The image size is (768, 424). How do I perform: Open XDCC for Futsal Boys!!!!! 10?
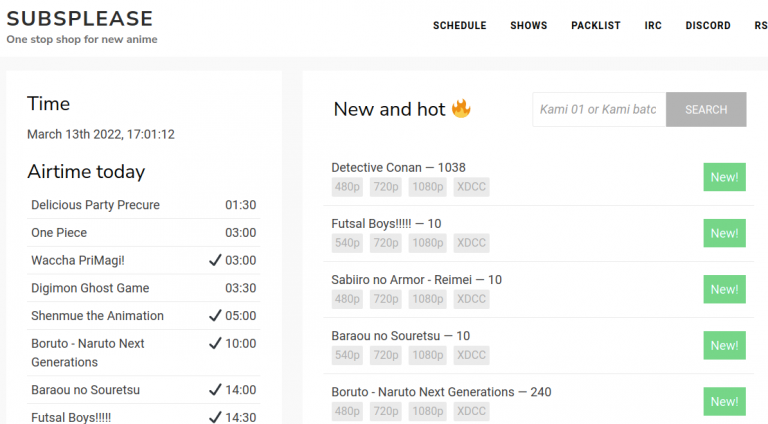coord(471,243)
